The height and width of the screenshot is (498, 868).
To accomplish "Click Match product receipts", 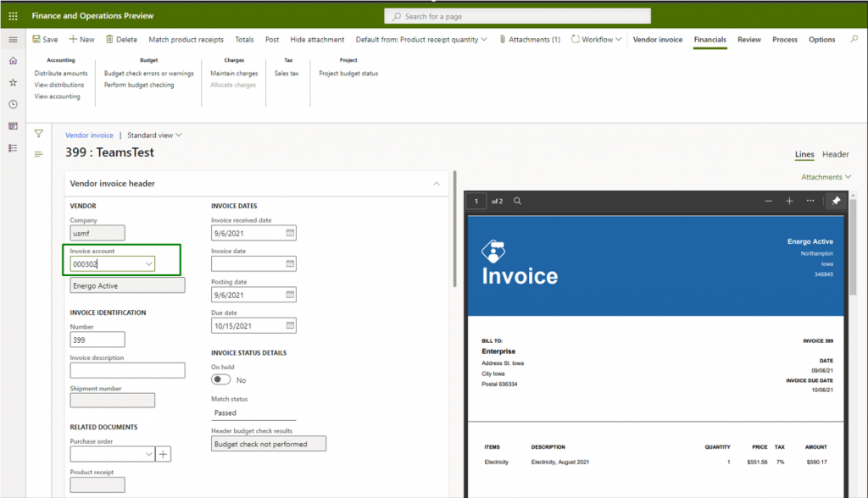I will click(186, 39).
